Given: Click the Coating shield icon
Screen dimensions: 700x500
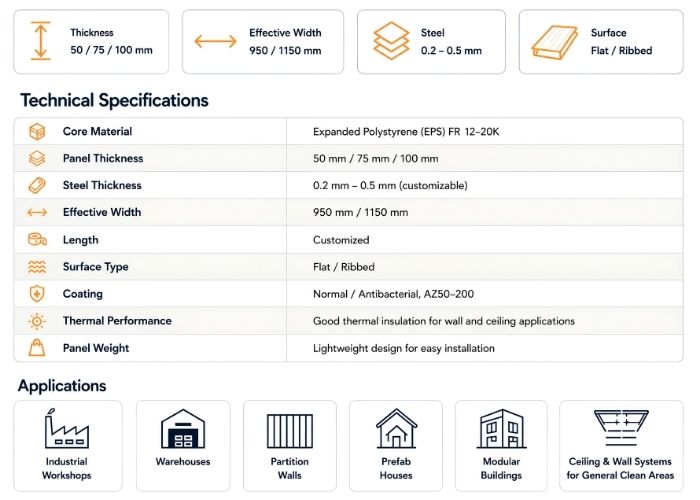Looking at the screenshot, I should 37,294.
